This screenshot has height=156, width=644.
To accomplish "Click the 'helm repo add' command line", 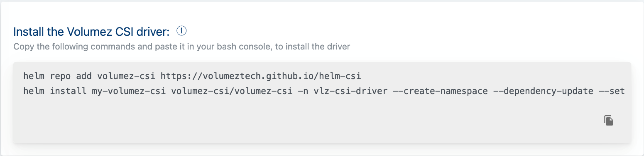I will tap(193, 76).
